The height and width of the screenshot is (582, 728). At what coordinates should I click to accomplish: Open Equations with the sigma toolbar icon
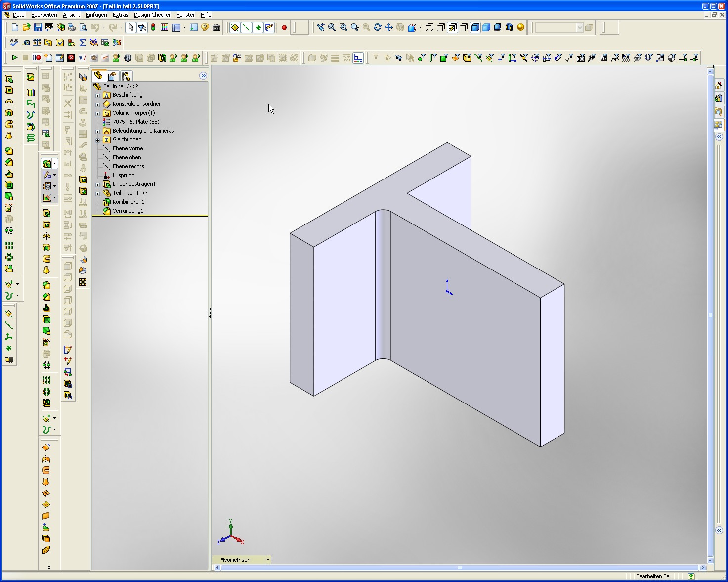point(83,43)
